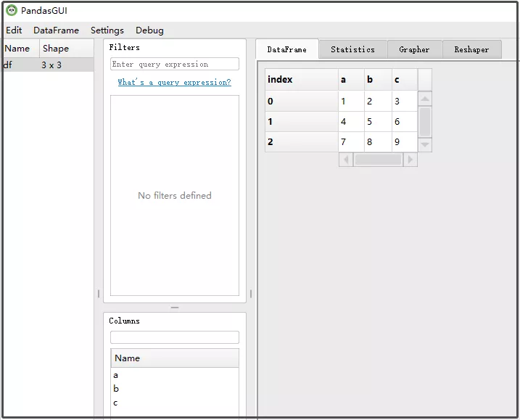This screenshot has width=520, height=420.
Task: Click column header c in table
Action: tap(405, 80)
